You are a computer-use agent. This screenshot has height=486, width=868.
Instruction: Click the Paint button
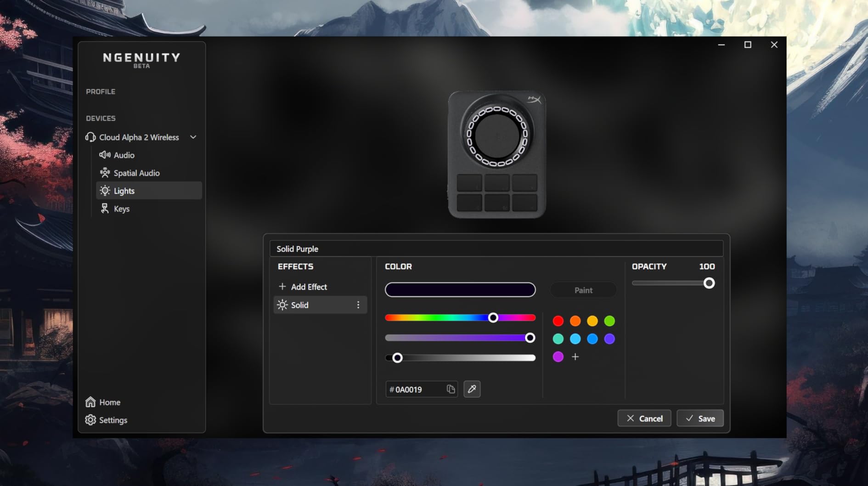[583, 290]
